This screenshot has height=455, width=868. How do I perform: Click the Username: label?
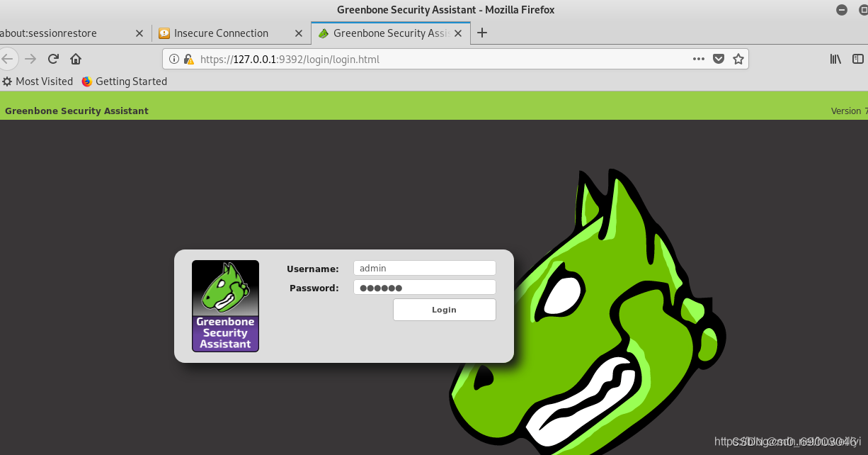click(313, 269)
